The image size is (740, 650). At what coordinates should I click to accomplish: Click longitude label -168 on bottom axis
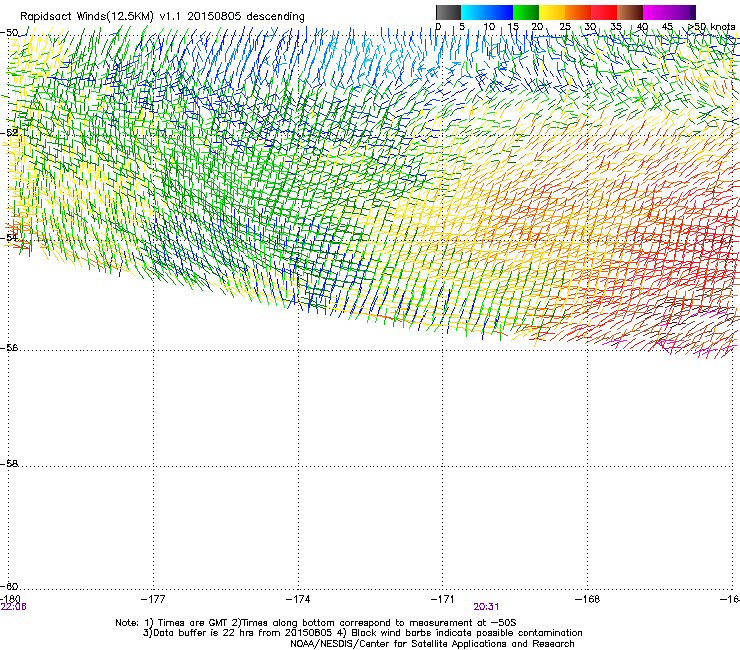[588, 599]
